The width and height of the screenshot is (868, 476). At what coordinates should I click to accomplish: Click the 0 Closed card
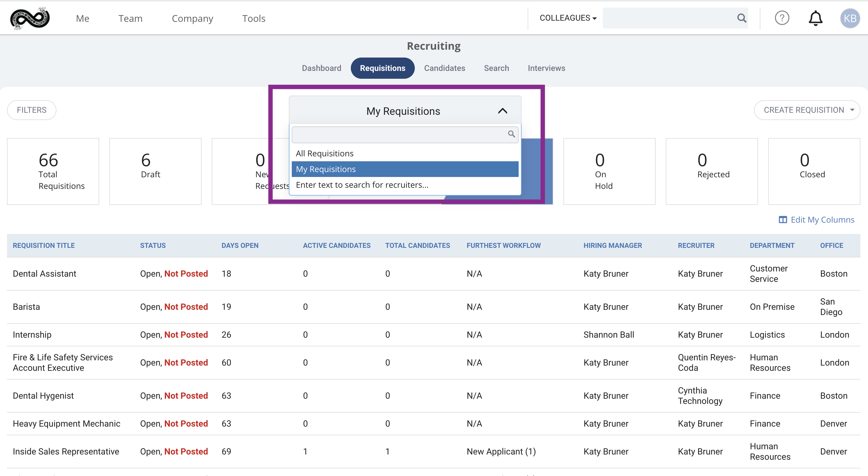814,171
